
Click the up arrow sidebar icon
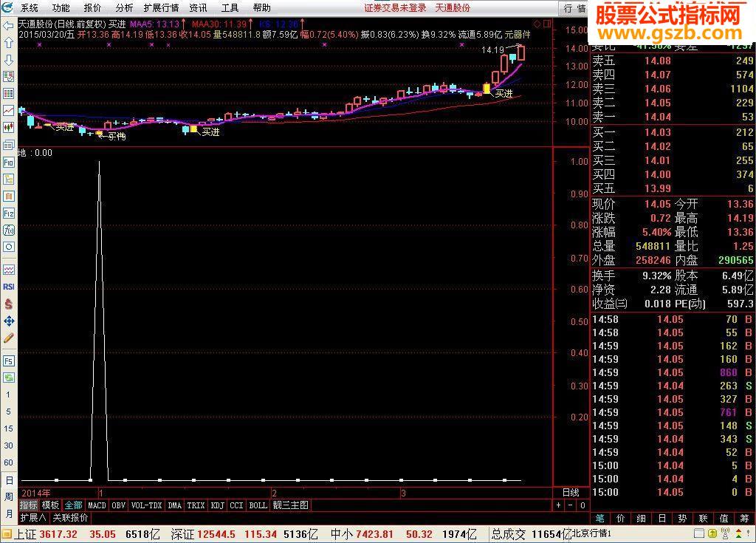(x=8, y=43)
